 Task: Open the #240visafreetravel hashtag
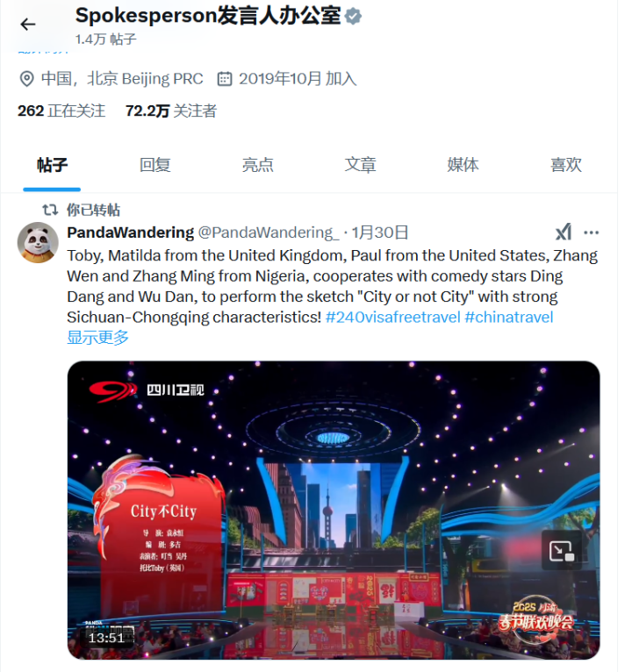393,318
